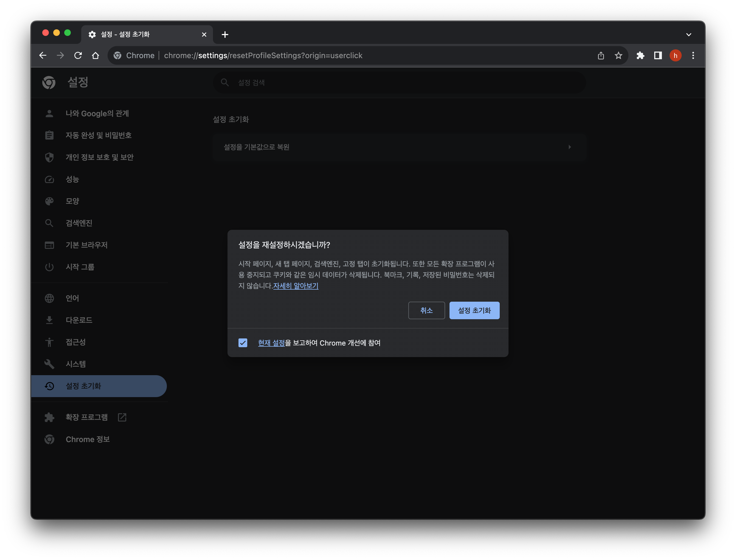Click the home icon in toolbar
736x560 pixels.
pos(96,55)
